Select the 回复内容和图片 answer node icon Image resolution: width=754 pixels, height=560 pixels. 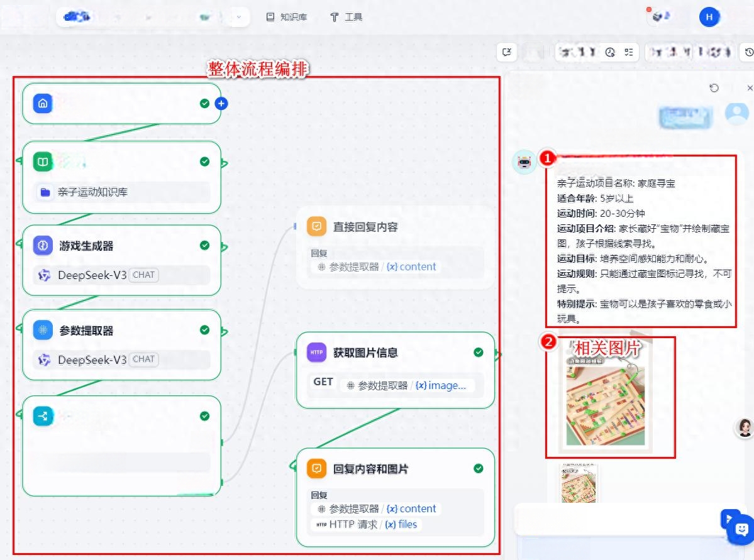coord(316,468)
